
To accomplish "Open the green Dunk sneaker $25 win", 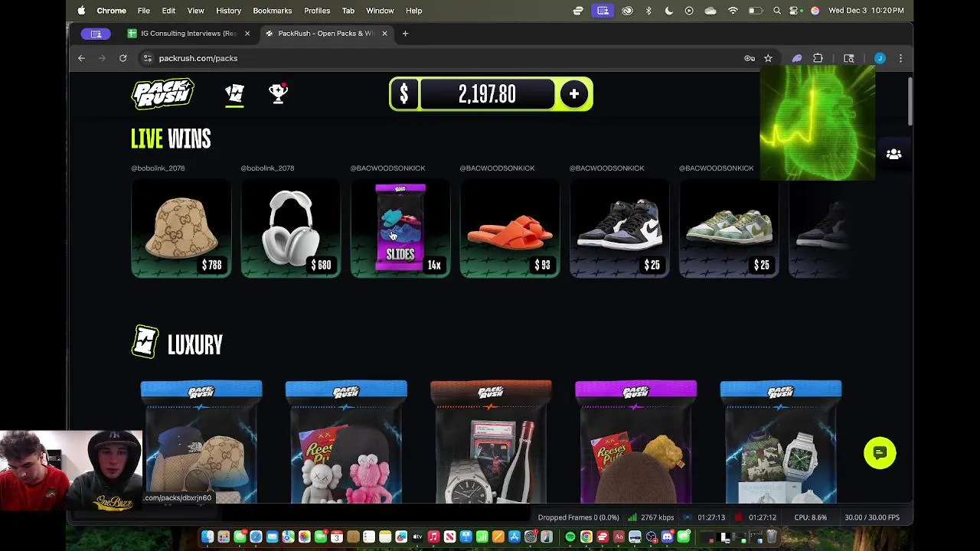I will pos(728,228).
